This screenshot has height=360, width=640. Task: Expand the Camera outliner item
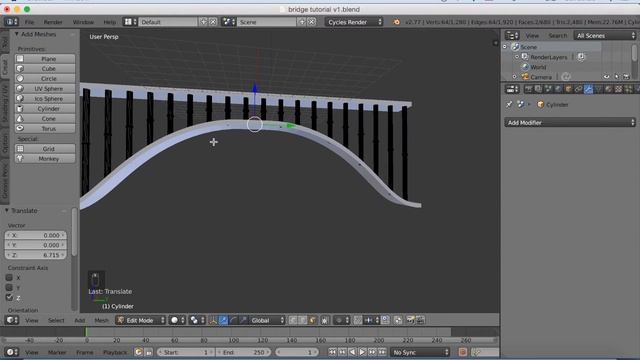tap(514, 77)
